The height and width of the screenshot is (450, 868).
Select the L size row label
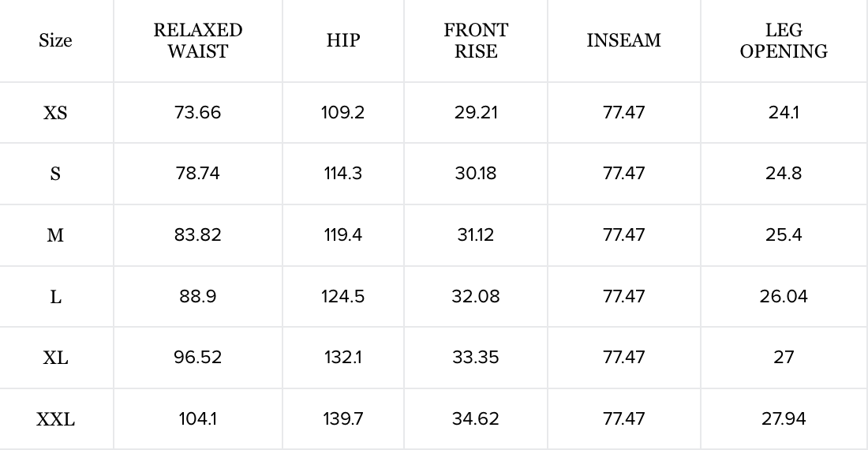tap(55, 297)
